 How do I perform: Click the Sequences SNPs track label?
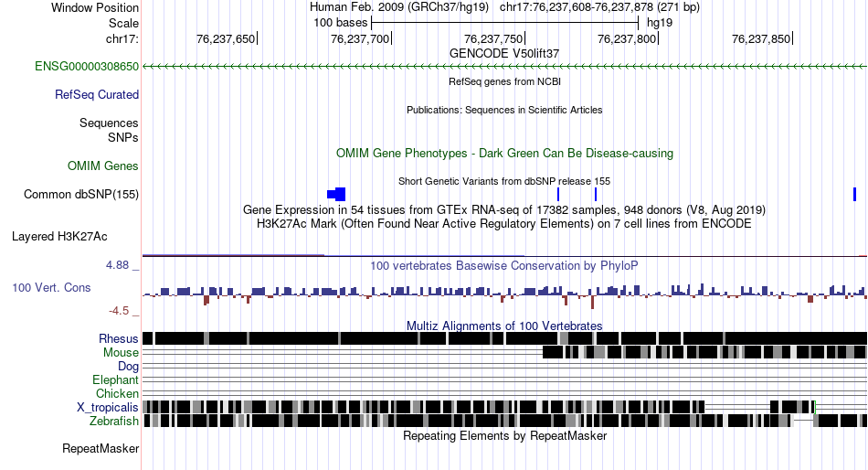109,130
